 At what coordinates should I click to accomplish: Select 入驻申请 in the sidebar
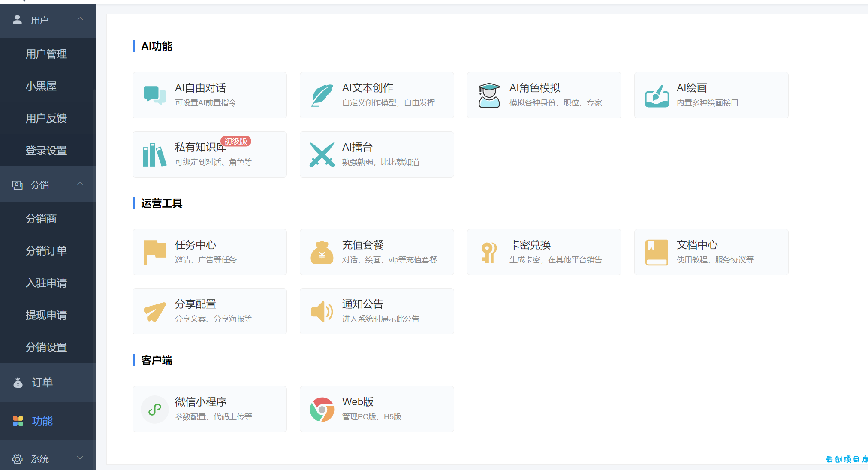point(46,283)
